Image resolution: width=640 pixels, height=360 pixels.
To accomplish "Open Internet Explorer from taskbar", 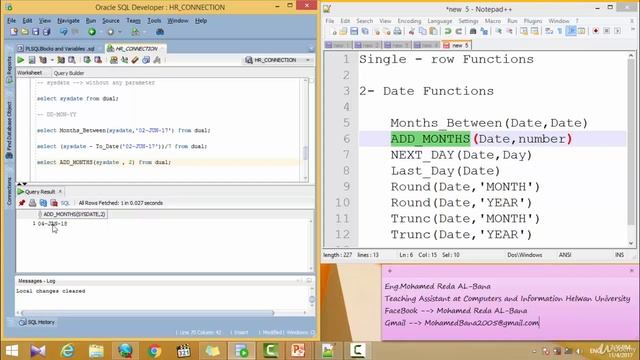I will tap(67, 351).
